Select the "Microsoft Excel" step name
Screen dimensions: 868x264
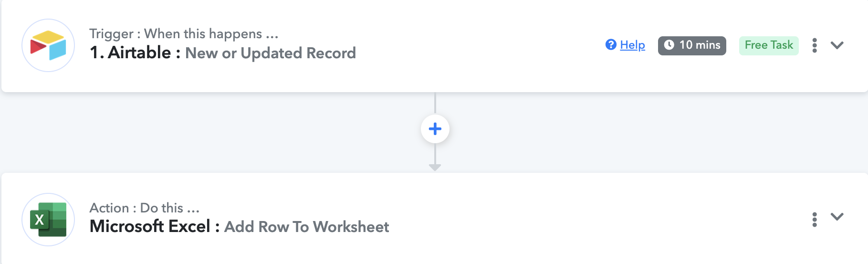150,226
